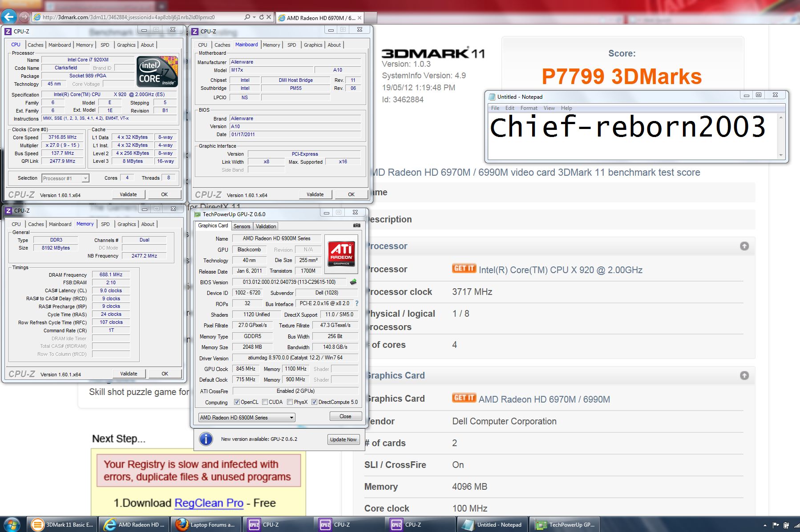This screenshot has width=800, height=532.
Task: Click the address bar search magnifier icon
Action: [x=247, y=17]
